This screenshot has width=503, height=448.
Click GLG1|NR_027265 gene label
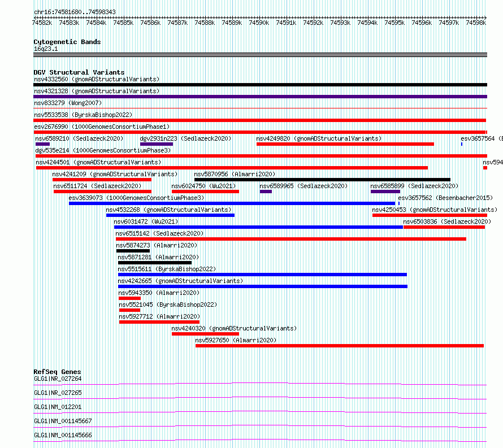point(58,393)
